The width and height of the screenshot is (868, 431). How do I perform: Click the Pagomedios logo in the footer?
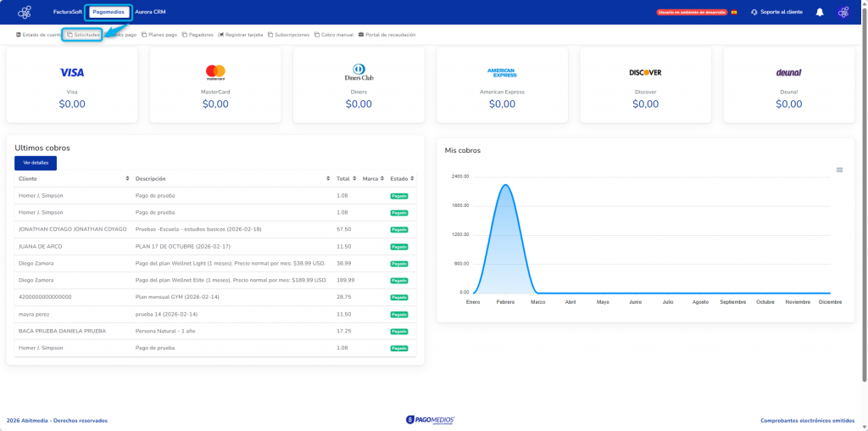click(x=431, y=419)
